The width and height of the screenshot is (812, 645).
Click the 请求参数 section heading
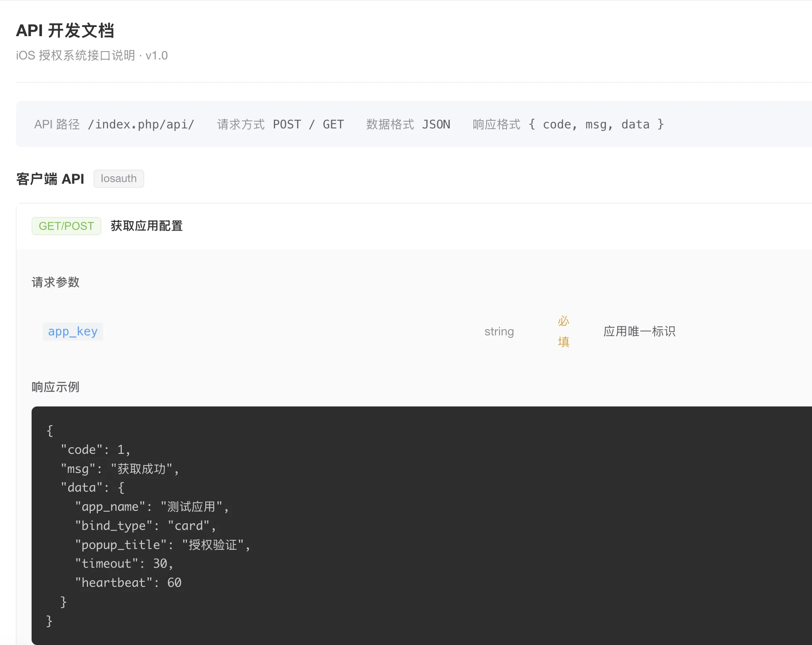pos(55,282)
